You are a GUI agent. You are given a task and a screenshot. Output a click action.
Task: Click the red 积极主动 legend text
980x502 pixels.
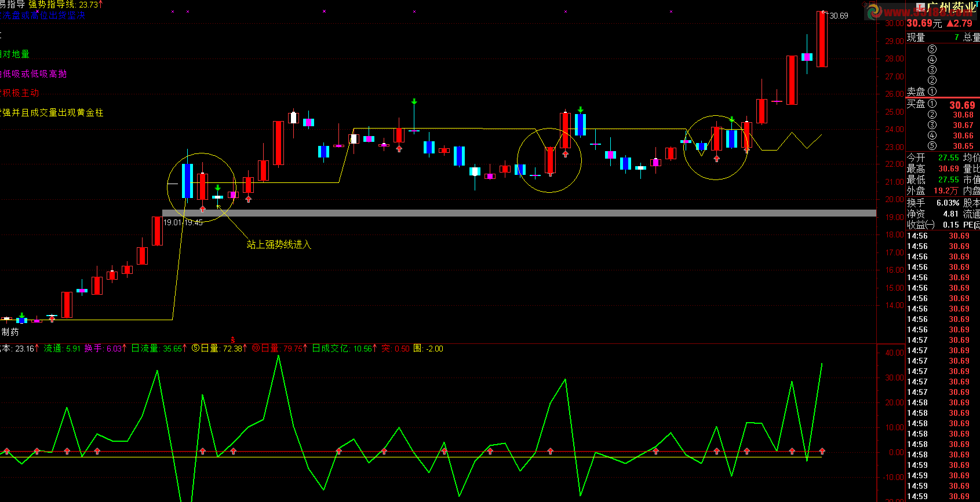click(20, 93)
